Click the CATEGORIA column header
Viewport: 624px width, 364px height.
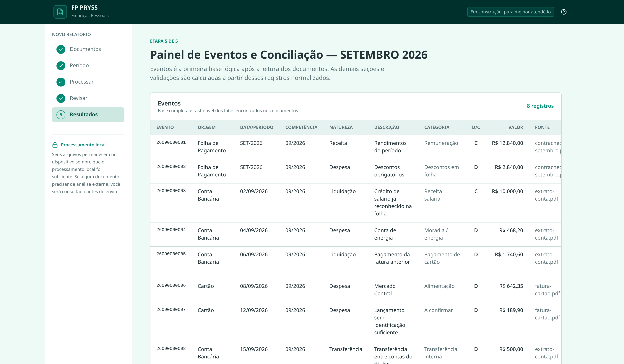tap(437, 127)
